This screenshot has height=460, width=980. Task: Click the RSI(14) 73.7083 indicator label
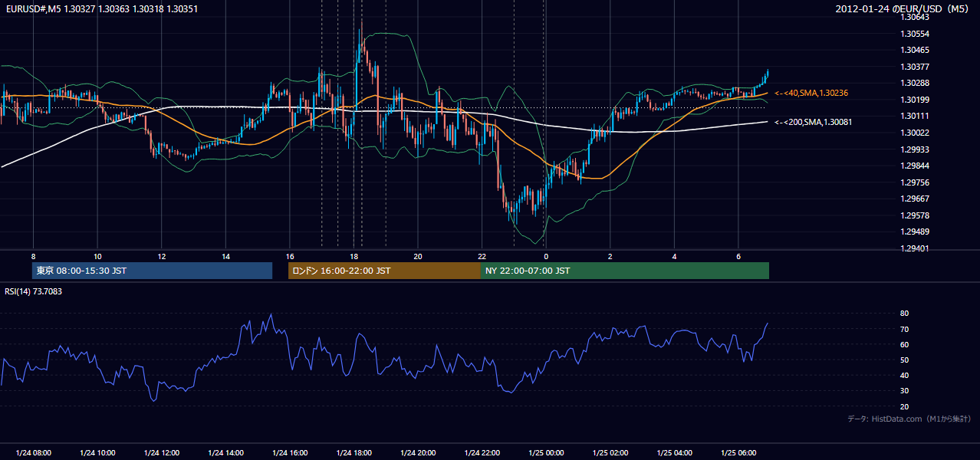(34, 291)
